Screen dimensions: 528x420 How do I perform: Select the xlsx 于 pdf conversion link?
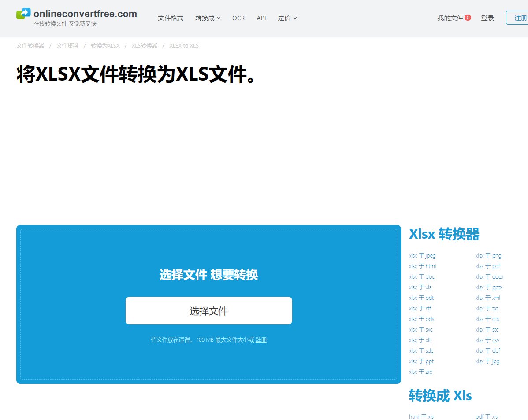coord(487,266)
